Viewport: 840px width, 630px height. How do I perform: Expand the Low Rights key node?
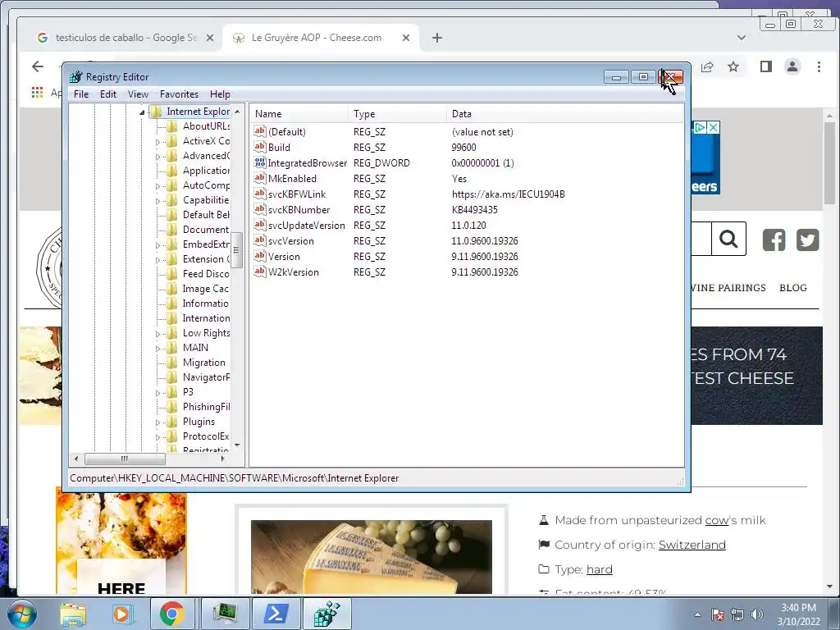click(157, 334)
